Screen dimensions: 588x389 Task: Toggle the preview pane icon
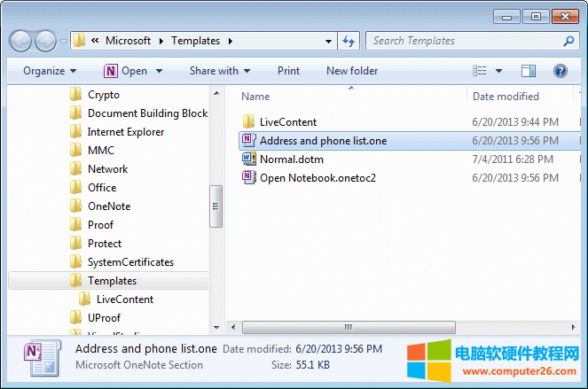point(529,71)
